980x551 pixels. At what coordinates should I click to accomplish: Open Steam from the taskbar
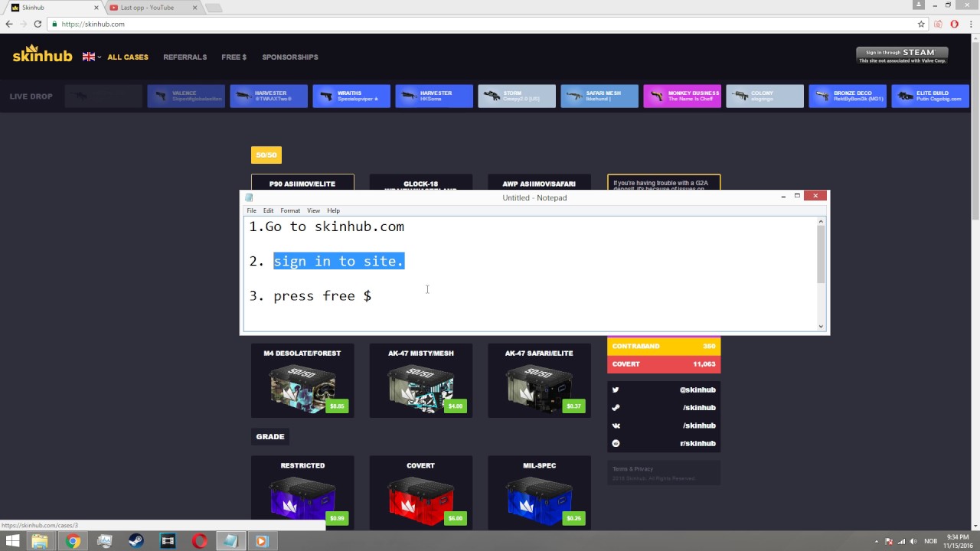136,541
